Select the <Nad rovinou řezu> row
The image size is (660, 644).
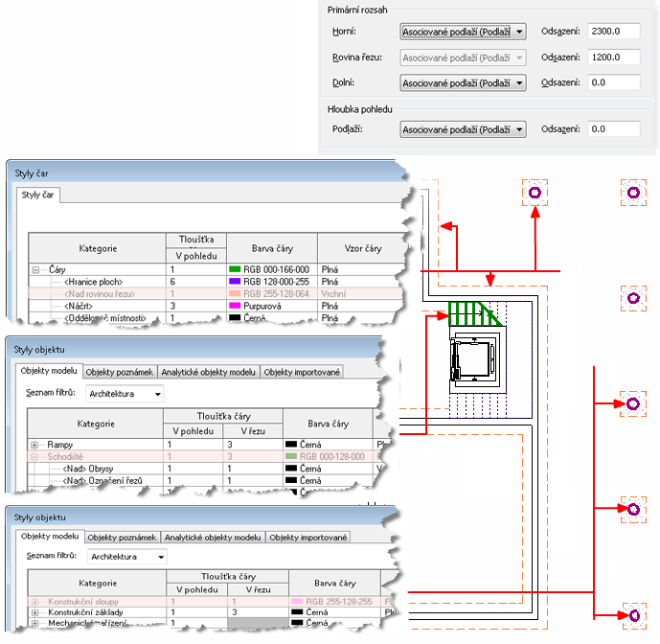216,293
